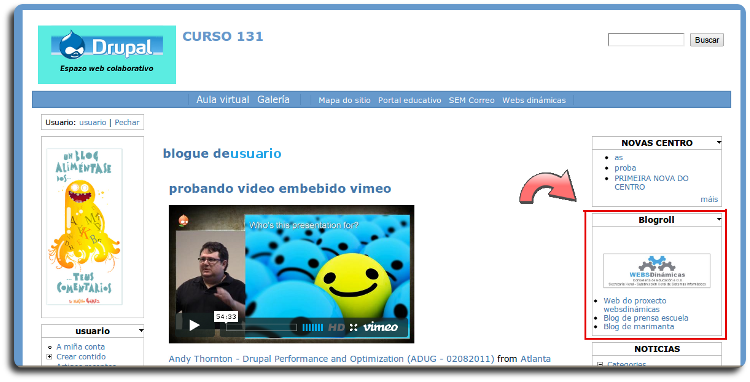Click the WEBSDinámicas logo image
Screen dimensions: 750x382
point(657,271)
